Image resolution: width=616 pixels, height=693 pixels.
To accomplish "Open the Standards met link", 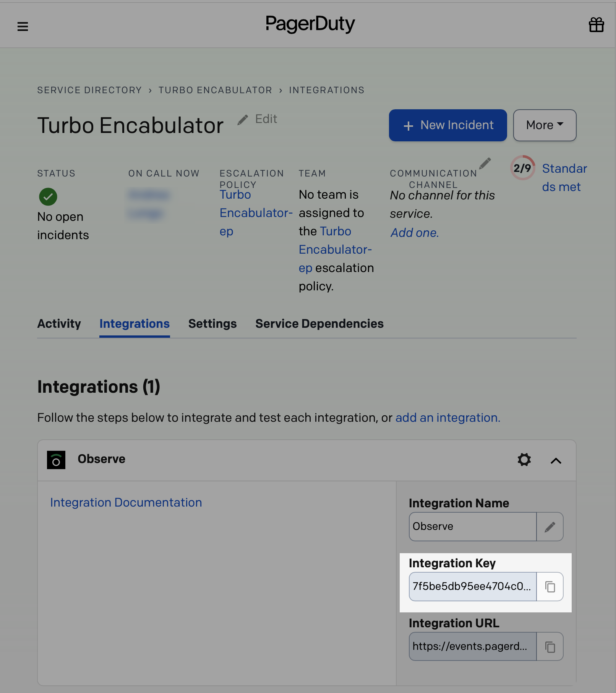I will (564, 178).
